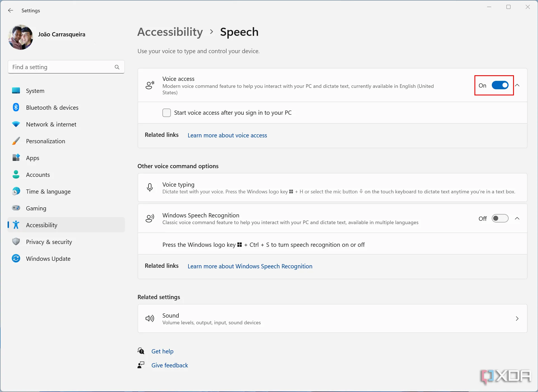The height and width of the screenshot is (392, 538).
Task: Open Network & internet category
Action: [x=66, y=124]
